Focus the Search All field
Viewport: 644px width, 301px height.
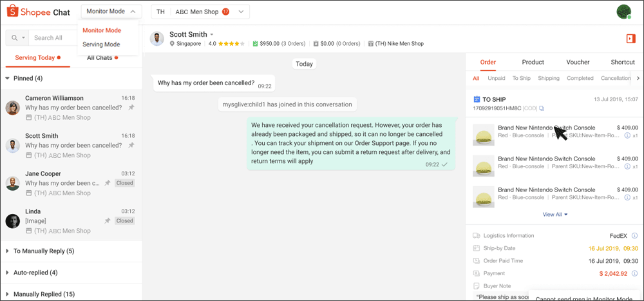53,38
